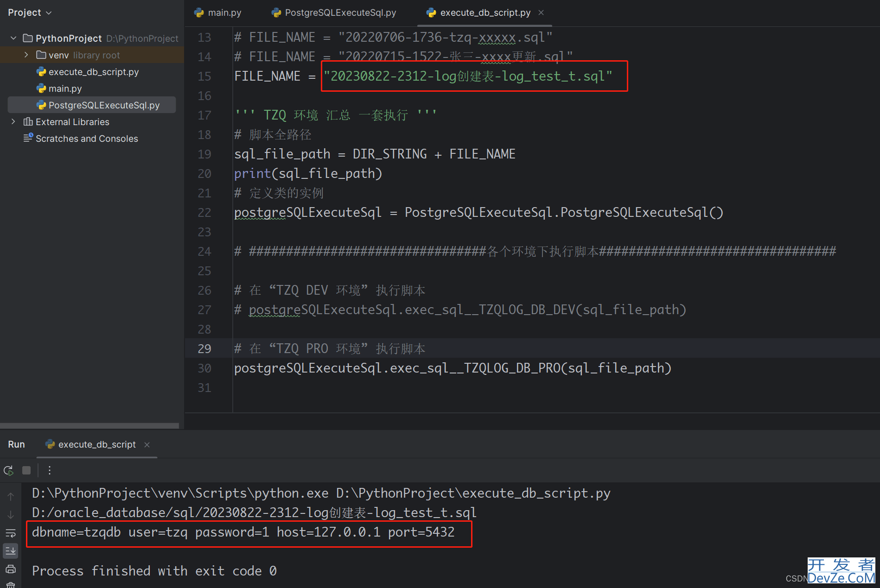This screenshot has height=588, width=880.
Task: Click the python.exe command console line
Action: click(321, 493)
